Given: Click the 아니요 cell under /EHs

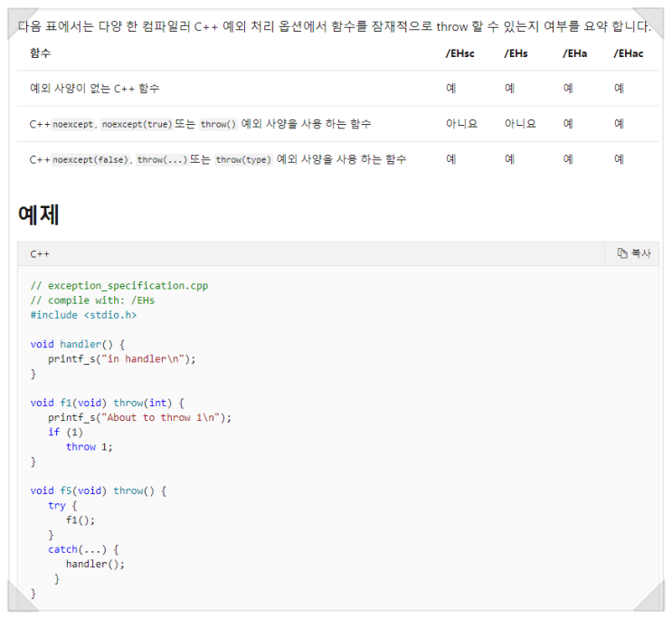Looking at the screenshot, I should coord(520,124).
